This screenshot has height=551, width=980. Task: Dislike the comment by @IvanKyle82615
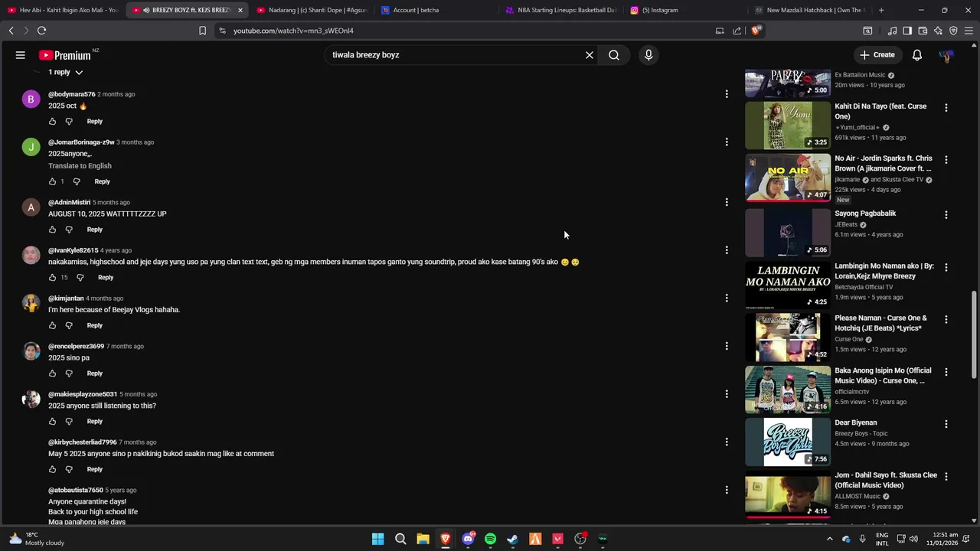(80, 277)
